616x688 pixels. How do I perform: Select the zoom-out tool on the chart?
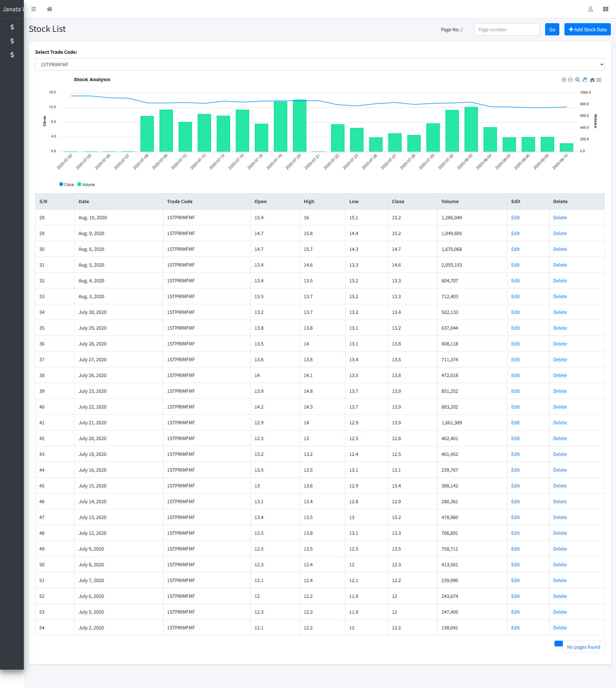tap(571, 80)
